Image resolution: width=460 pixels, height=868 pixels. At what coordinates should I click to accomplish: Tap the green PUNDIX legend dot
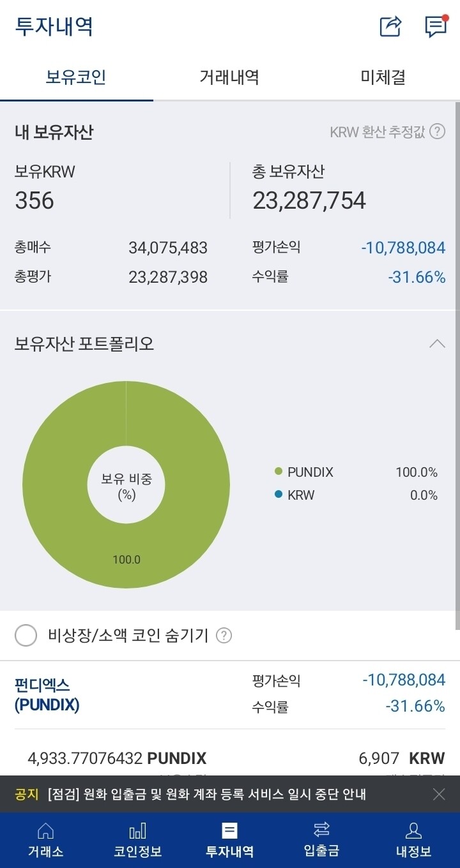(279, 472)
